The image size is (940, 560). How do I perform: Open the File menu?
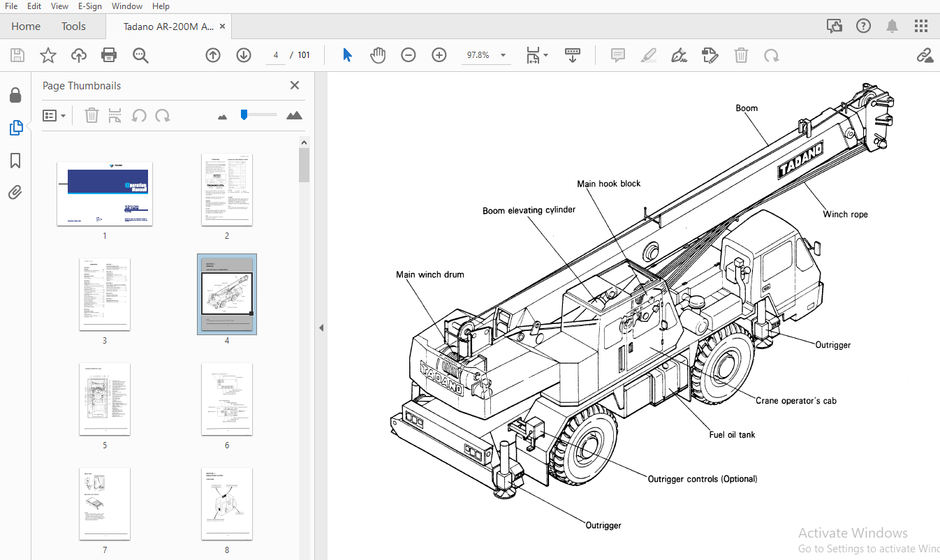click(11, 6)
